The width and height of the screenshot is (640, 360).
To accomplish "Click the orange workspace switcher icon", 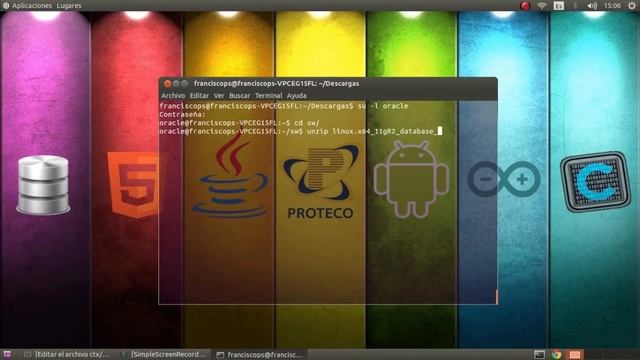I will (575, 354).
